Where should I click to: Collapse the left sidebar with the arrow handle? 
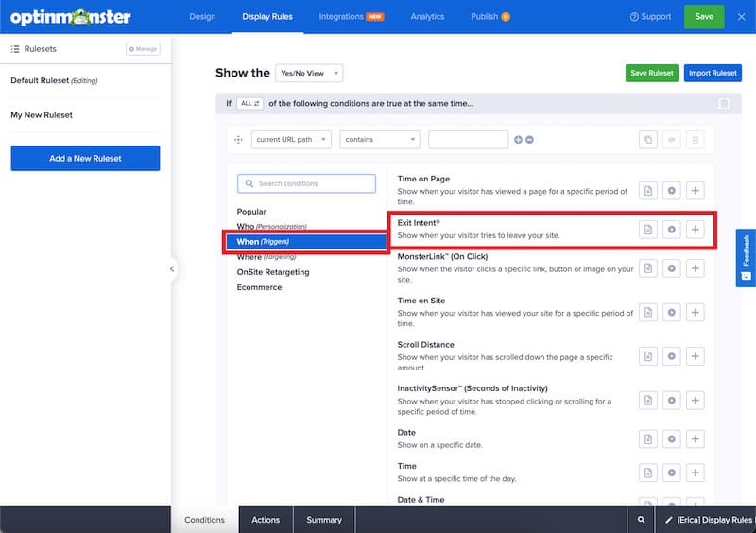172,269
